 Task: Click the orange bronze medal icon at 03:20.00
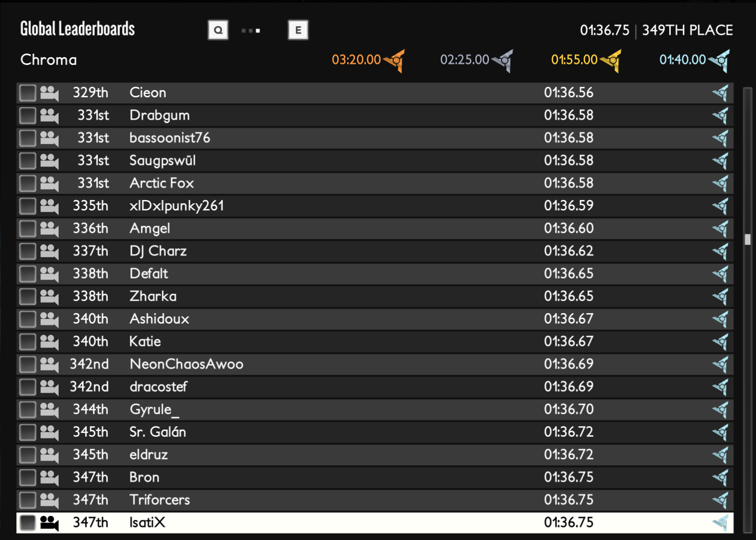pos(395,60)
